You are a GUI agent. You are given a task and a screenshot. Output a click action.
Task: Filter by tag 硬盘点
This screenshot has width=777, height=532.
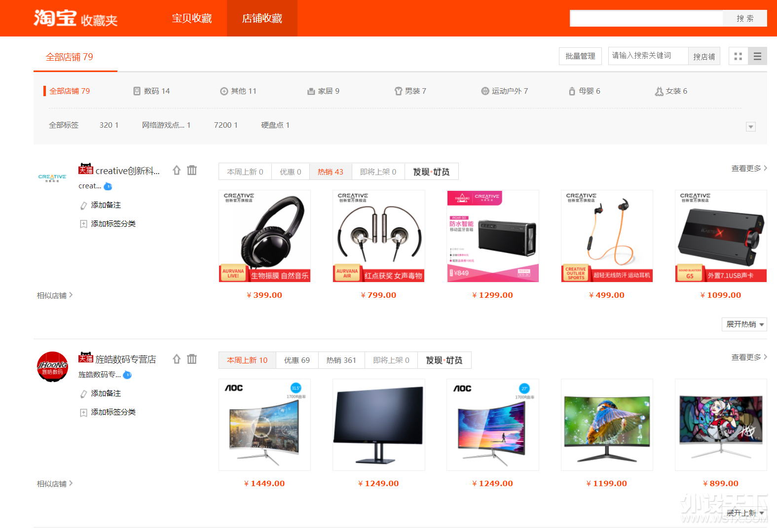pyautogui.click(x=275, y=125)
